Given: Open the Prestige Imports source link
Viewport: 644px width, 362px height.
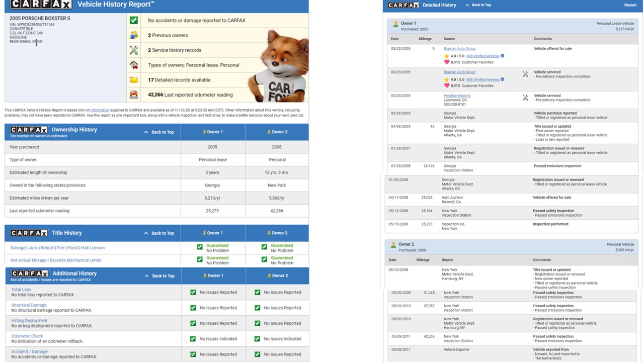Looking at the screenshot, I should point(457,96).
